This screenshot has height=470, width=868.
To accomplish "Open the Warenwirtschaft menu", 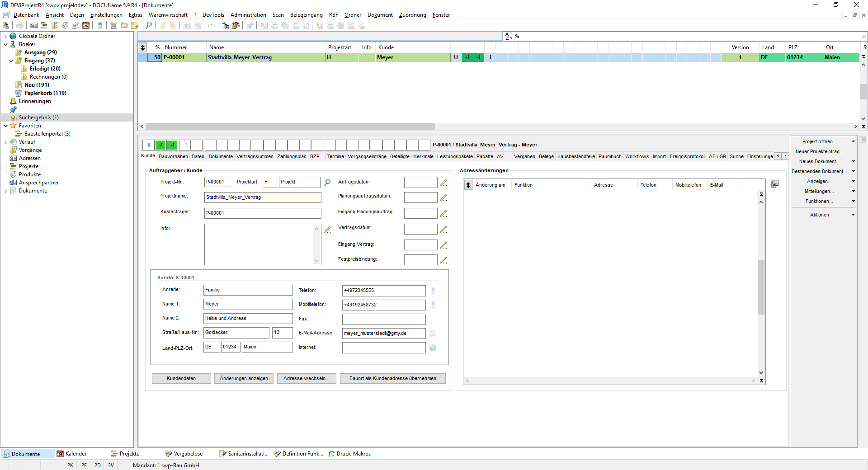I will point(168,15).
